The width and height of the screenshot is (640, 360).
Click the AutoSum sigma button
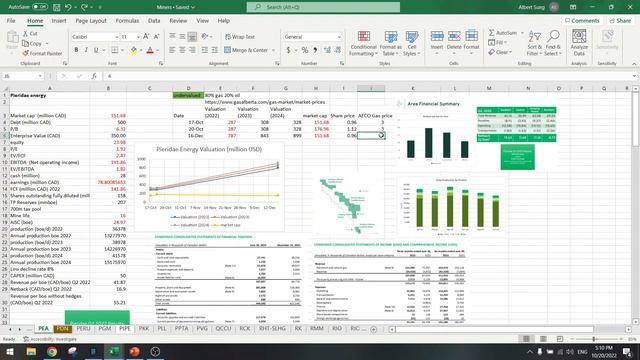503,33
